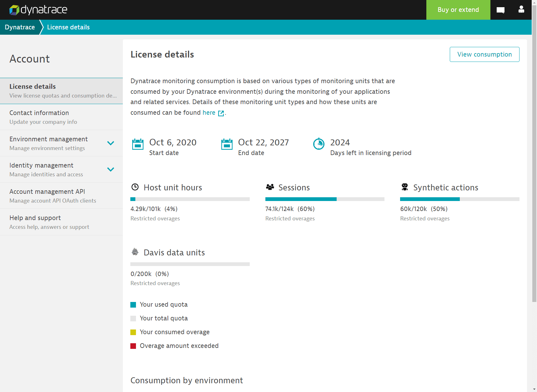Click '0/200k (0%)' value
The image size is (537, 392).
(149, 274)
